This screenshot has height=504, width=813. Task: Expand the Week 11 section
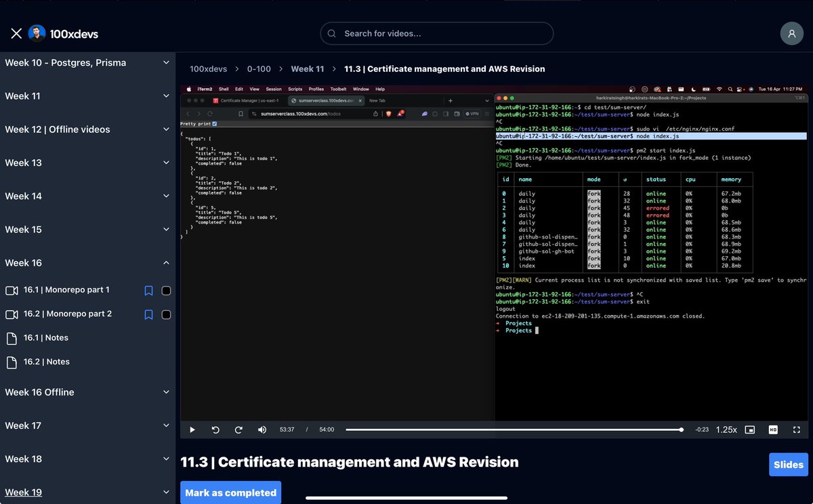[x=87, y=96]
